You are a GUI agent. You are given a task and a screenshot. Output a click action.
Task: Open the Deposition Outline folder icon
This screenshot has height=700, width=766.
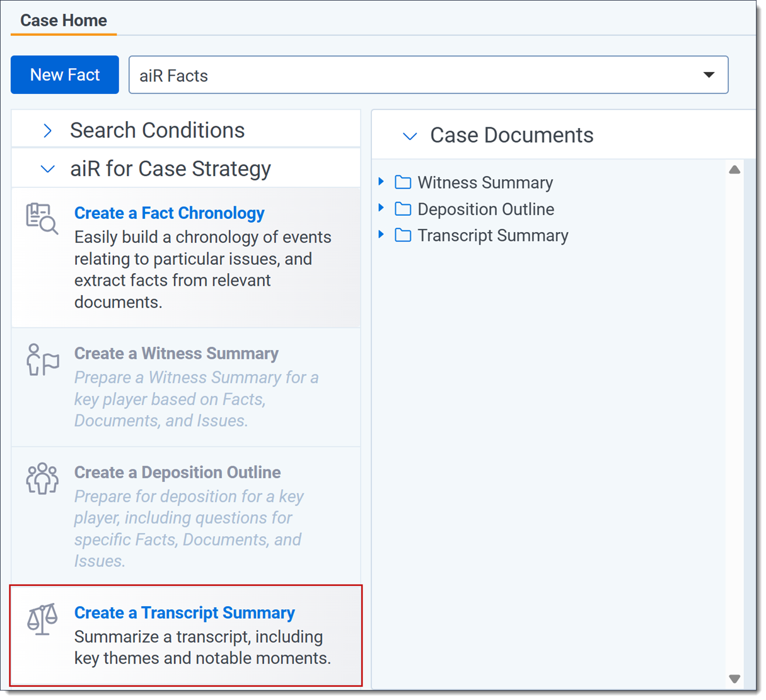tap(403, 209)
